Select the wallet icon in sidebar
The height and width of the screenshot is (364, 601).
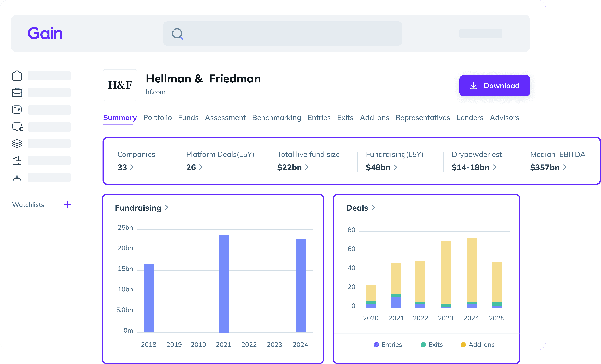pyautogui.click(x=17, y=110)
